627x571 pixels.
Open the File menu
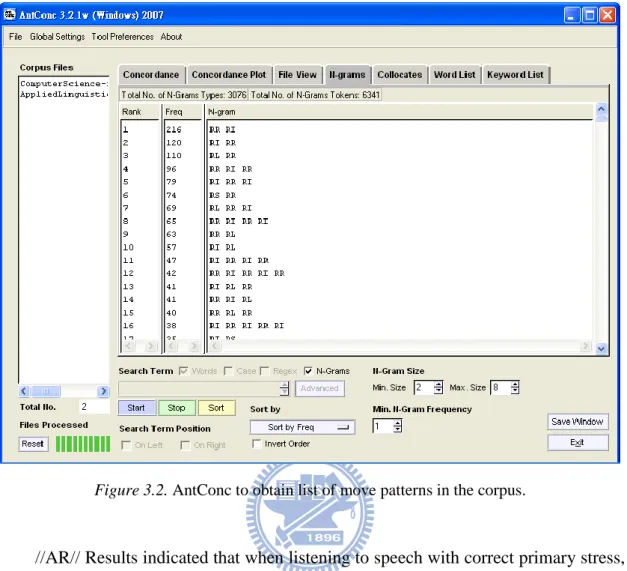[16, 37]
